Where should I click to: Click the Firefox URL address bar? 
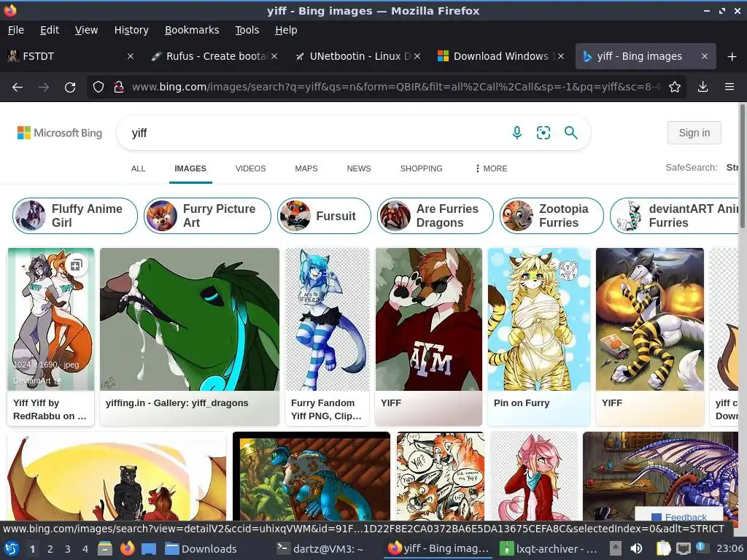tap(395, 87)
